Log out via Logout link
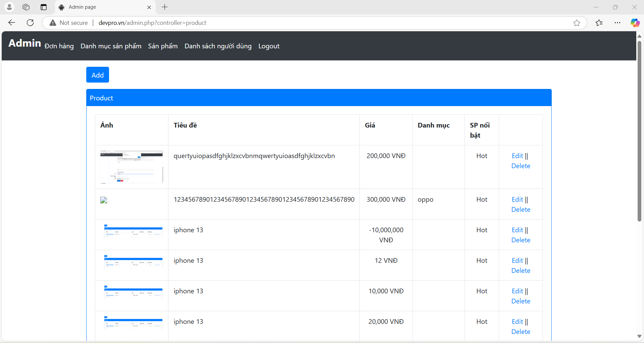This screenshot has height=343, width=644. [268, 46]
